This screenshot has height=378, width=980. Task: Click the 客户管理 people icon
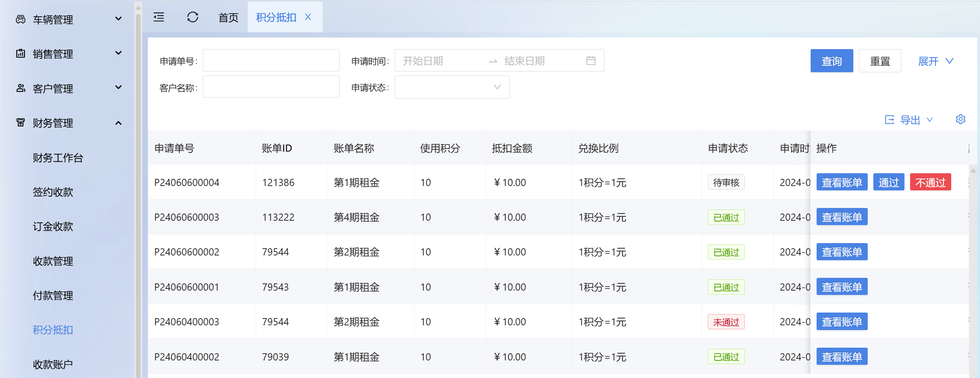pyautogui.click(x=20, y=88)
